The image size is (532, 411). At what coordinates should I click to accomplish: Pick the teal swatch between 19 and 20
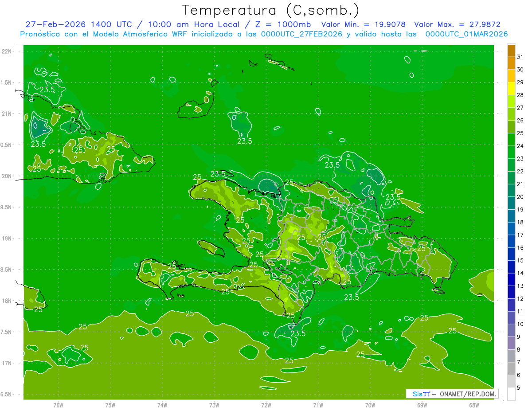click(x=511, y=203)
